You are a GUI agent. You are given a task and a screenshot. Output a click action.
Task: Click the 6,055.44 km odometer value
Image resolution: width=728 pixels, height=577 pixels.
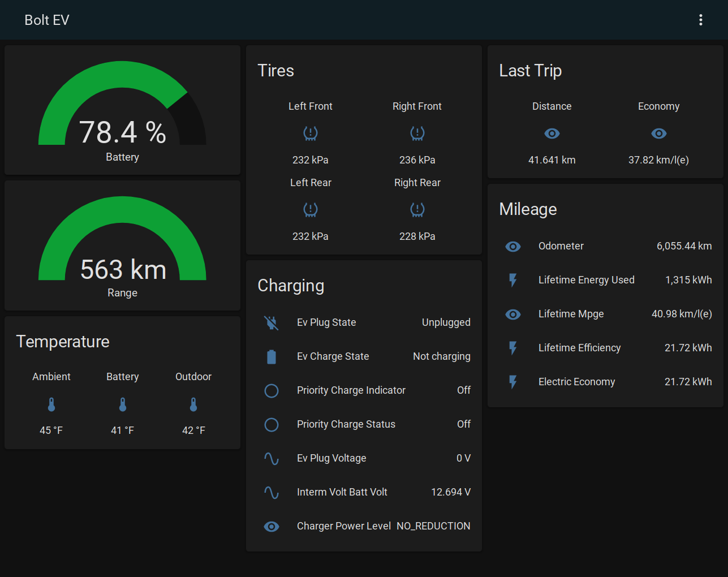point(684,246)
